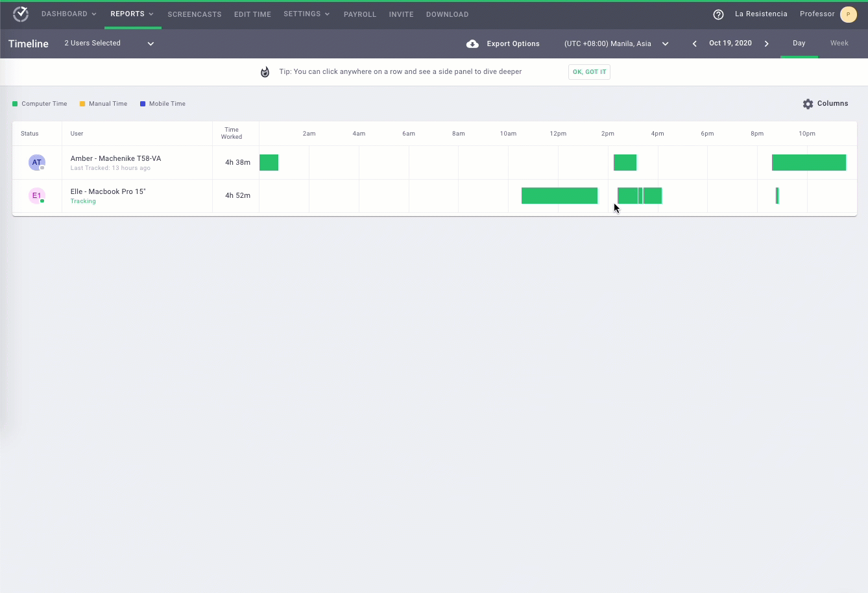Screen dimensions: 868x593
Task: Open the Download page
Action: (x=448, y=14)
